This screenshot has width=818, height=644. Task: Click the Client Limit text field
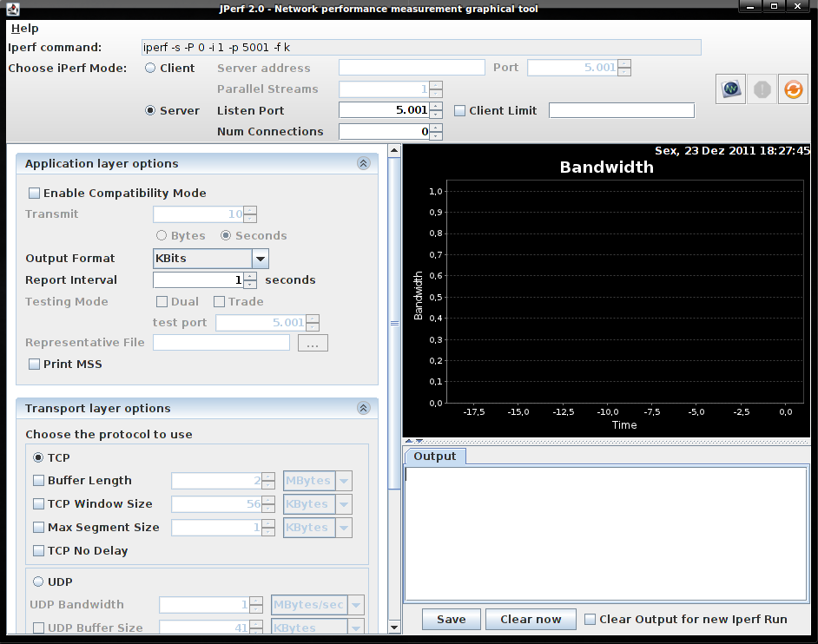point(622,110)
